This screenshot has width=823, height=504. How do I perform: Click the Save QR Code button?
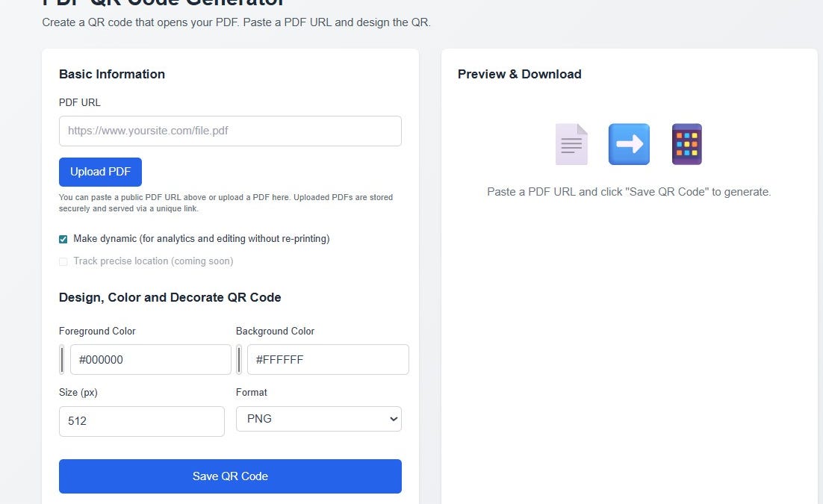tap(230, 476)
